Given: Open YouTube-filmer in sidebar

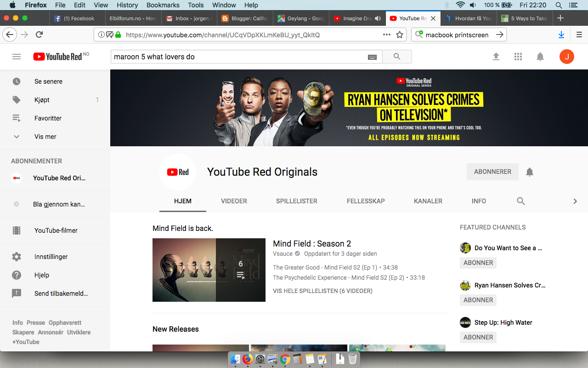Looking at the screenshot, I should pyautogui.click(x=55, y=230).
